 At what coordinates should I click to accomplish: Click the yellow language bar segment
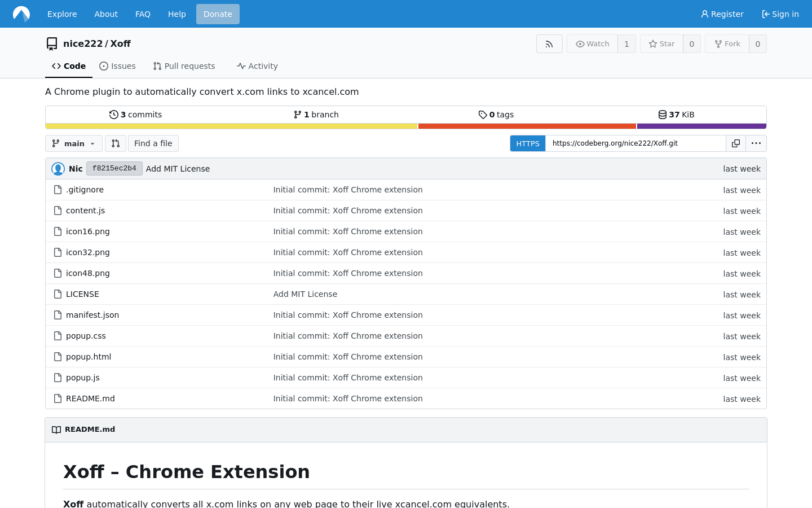[231, 126]
